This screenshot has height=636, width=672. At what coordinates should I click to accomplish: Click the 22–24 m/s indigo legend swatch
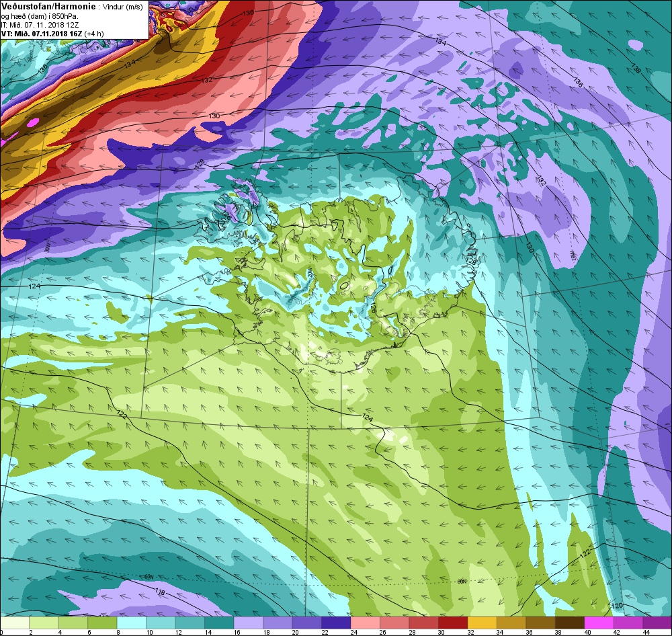336,623
